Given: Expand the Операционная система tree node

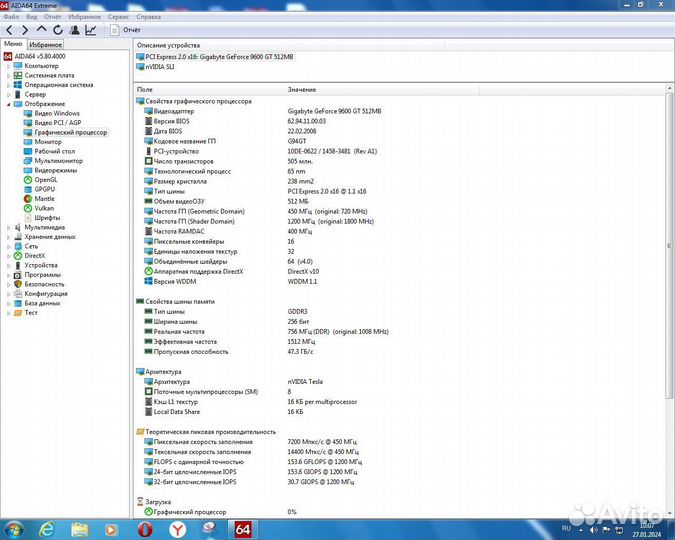Looking at the screenshot, I should pyautogui.click(x=8, y=85).
